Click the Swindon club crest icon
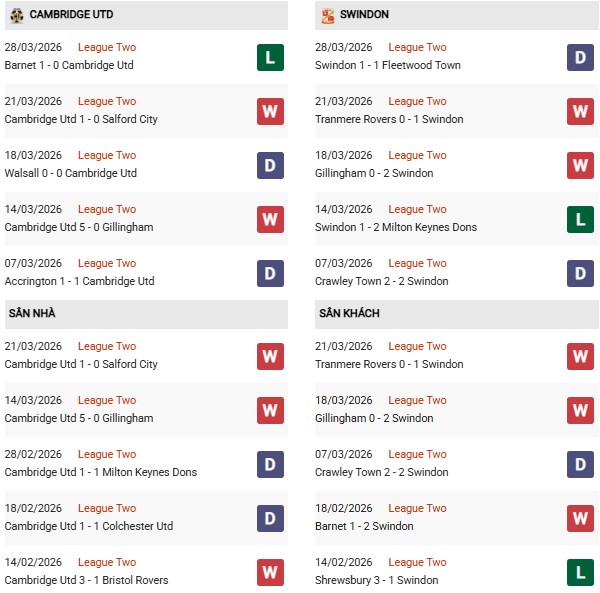600x593 pixels. [327, 15]
